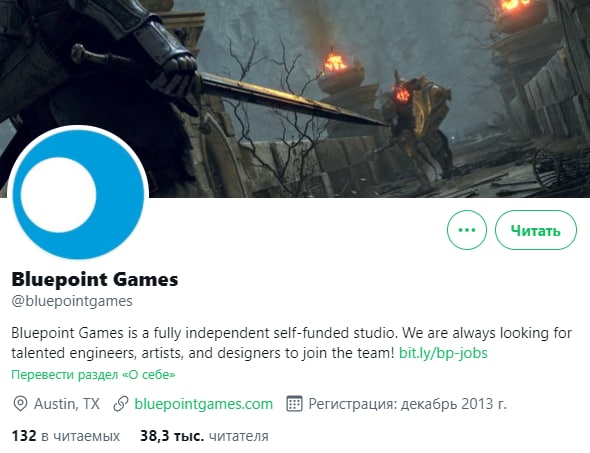Open the blue circle profile avatar
Screen dimensions: 590x453
(78, 195)
